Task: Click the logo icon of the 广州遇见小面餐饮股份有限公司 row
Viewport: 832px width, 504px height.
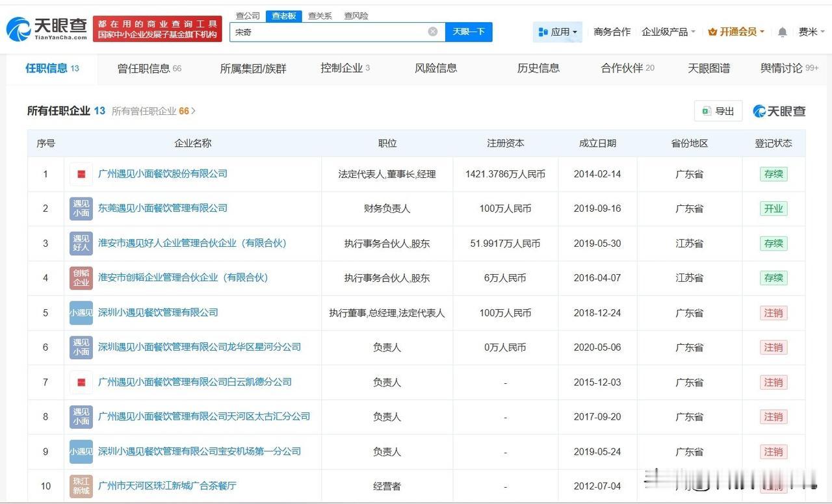Action: click(x=81, y=174)
